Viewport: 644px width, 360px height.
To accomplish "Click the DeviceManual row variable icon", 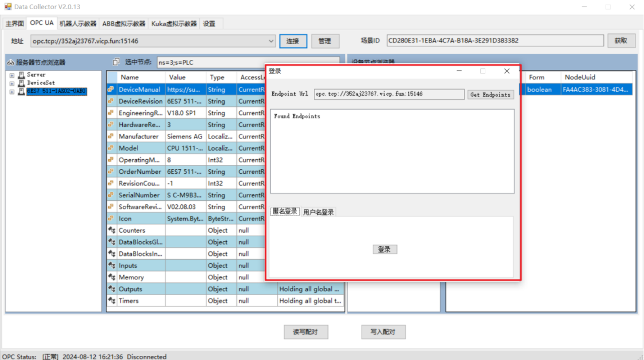I will tap(111, 89).
